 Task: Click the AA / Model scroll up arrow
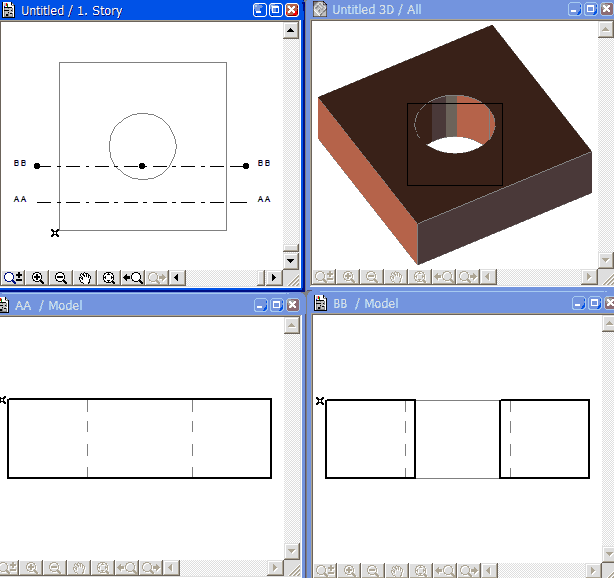[292, 325]
